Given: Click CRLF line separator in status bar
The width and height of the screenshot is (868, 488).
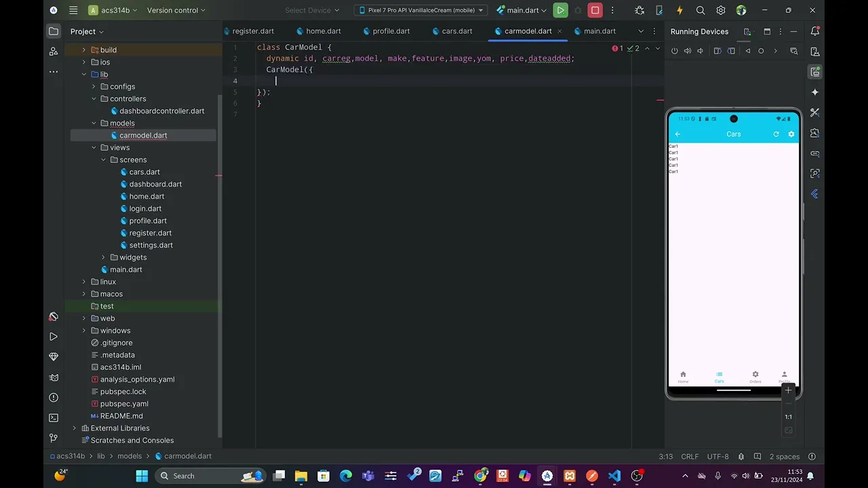Looking at the screenshot, I should (690, 457).
